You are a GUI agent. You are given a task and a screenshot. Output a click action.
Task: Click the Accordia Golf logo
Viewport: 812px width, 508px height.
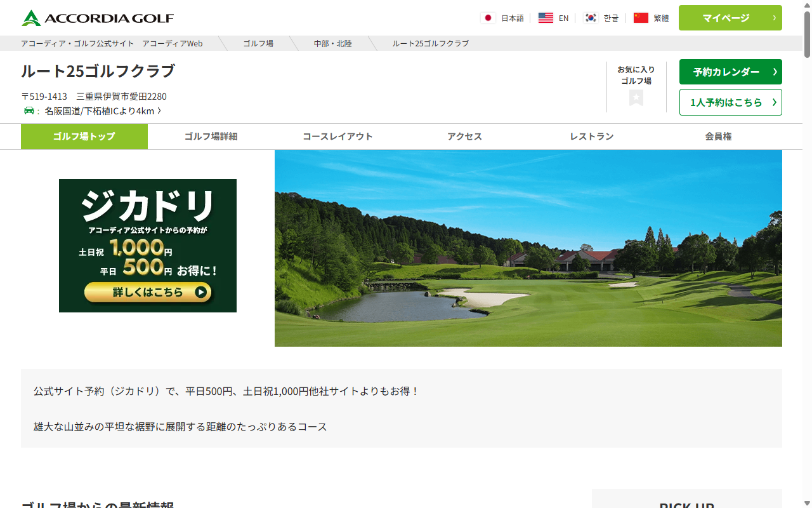click(98, 18)
